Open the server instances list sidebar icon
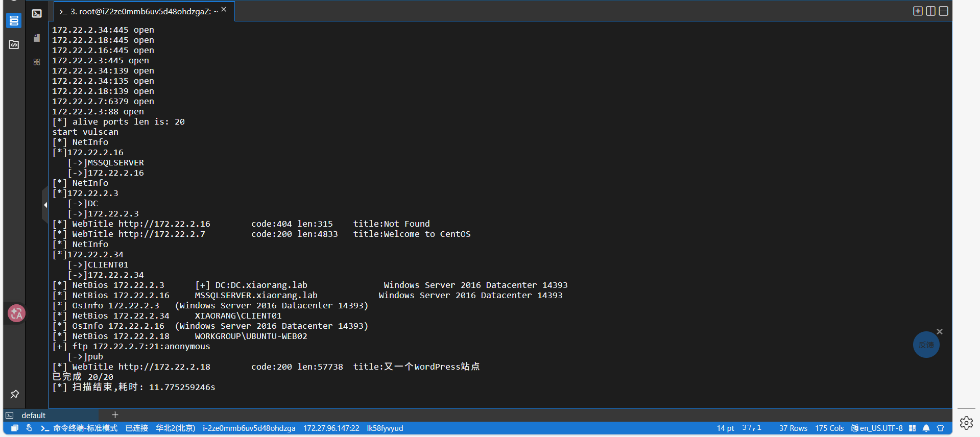 pos(14,21)
